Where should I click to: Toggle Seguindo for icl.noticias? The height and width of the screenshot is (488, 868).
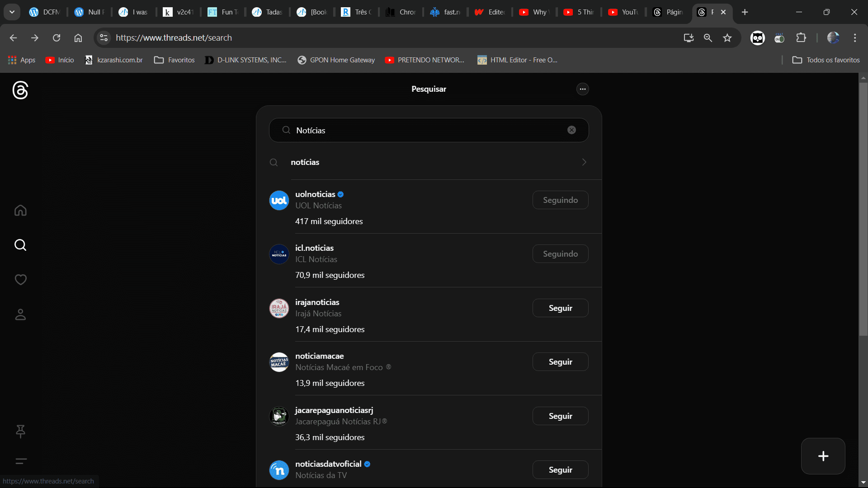pos(560,254)
